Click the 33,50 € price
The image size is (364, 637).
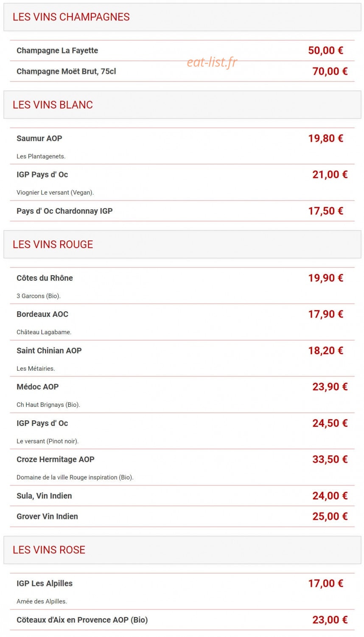tap(330, 459)
